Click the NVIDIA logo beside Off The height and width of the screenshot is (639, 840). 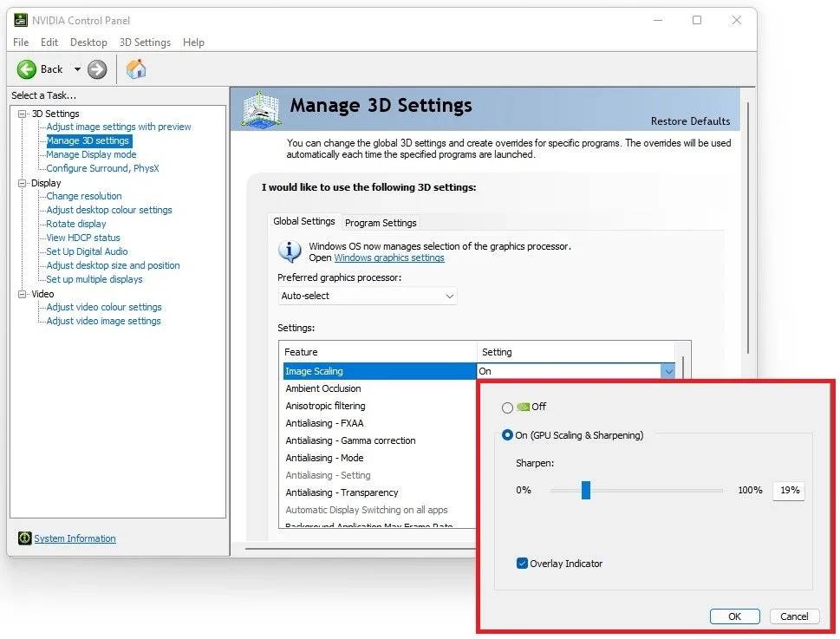point(523,408)
